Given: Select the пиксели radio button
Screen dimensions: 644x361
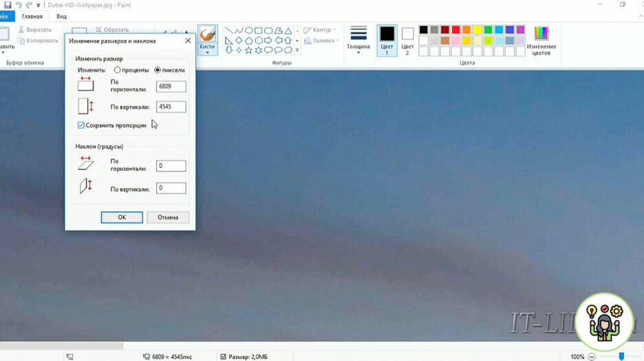Looking at the screenshot, I should tap(158, 70).
